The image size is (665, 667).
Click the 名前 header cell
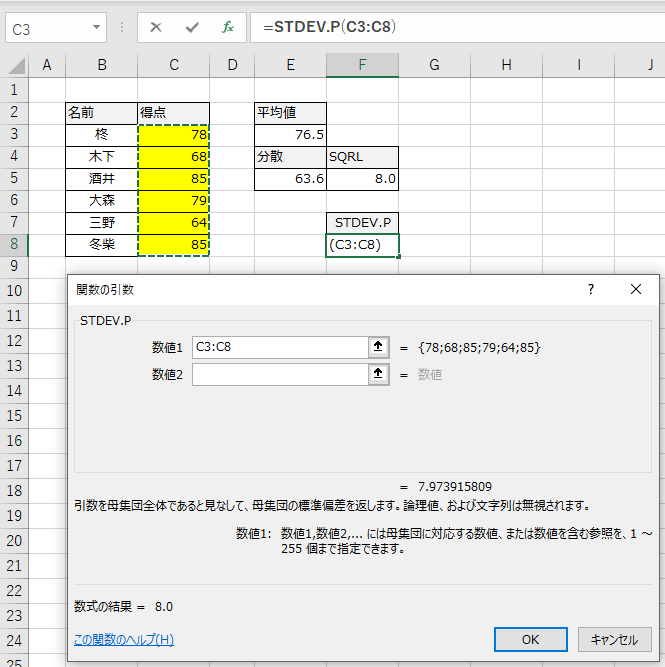coord(102,113)
